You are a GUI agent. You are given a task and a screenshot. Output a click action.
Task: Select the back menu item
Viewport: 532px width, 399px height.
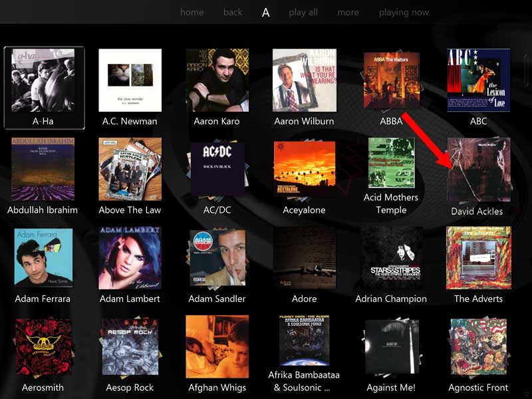[233, 12]
